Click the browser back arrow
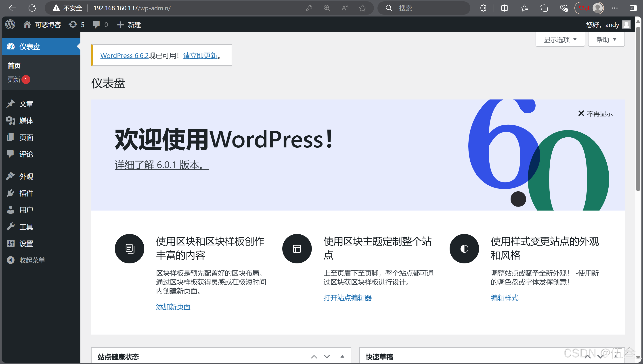 click(x=12, y=8)
